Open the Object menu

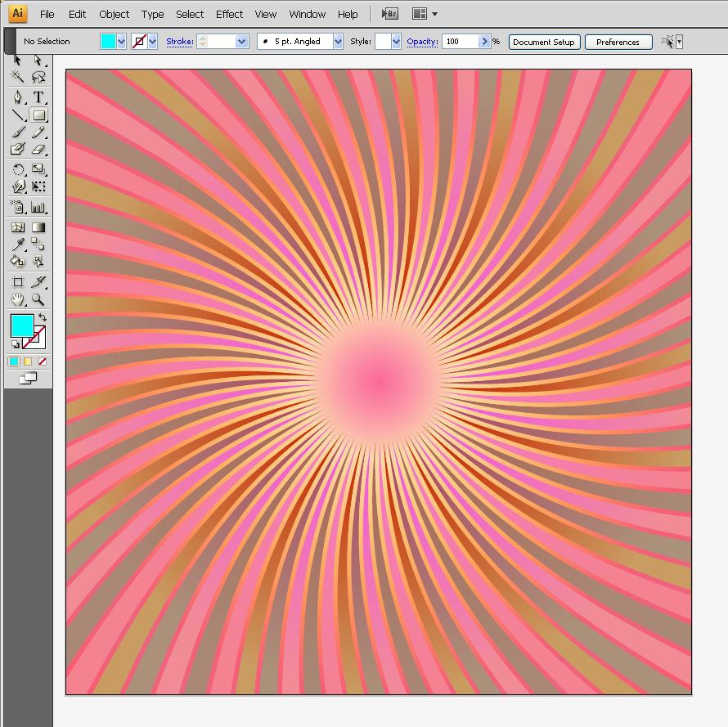tap(114, 15)
